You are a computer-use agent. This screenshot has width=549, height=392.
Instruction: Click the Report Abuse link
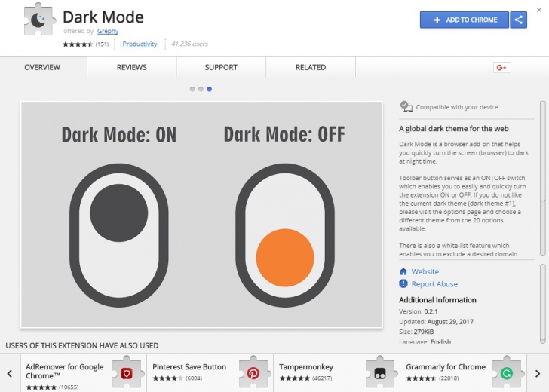click(434, 284)
